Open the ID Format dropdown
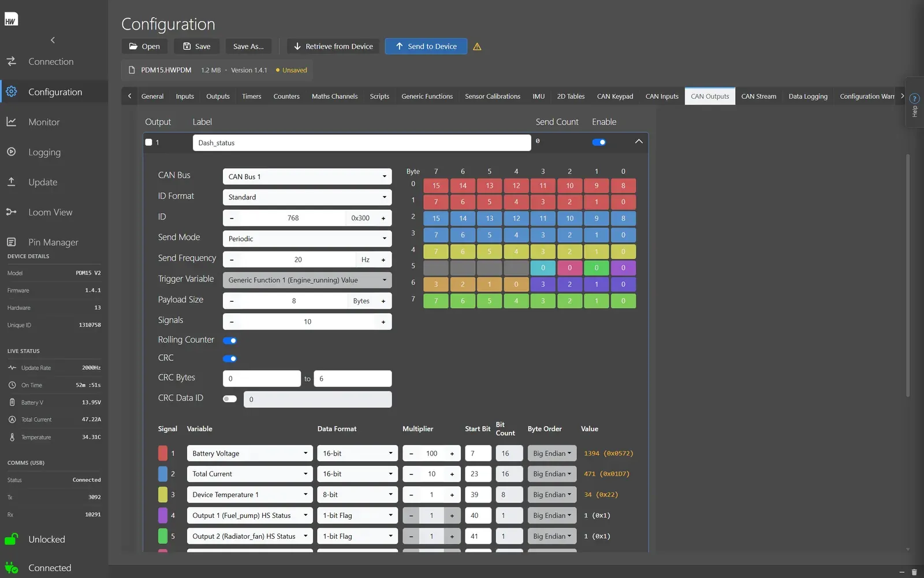This screenshot has width=924, height=578. point(307,197)
